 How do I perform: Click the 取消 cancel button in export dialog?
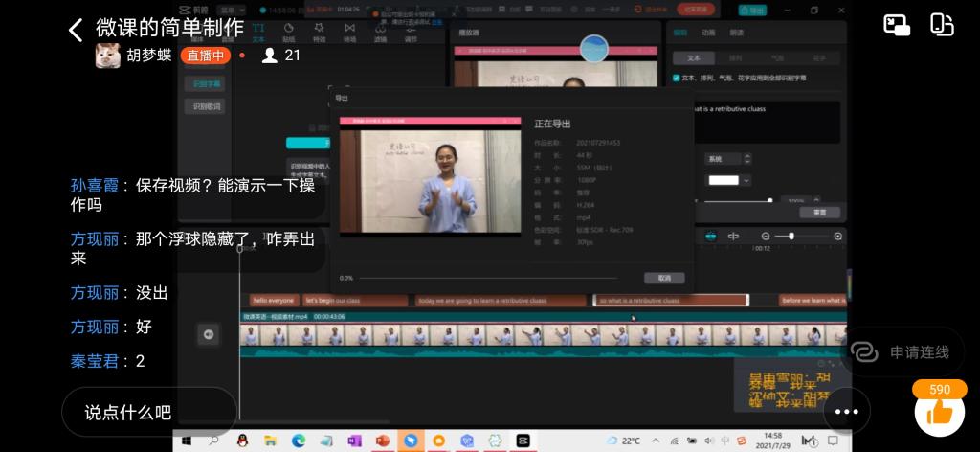[663, 278]
